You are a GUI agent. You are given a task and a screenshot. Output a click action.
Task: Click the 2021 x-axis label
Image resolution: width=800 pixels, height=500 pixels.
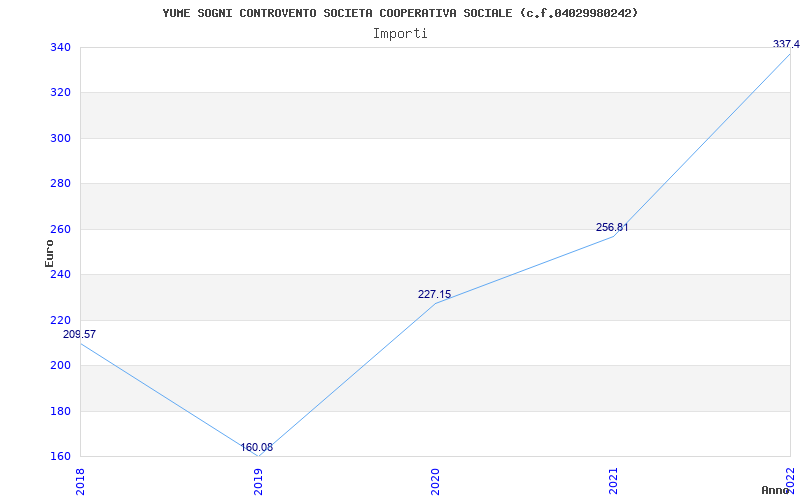click(x=613, y=481)
